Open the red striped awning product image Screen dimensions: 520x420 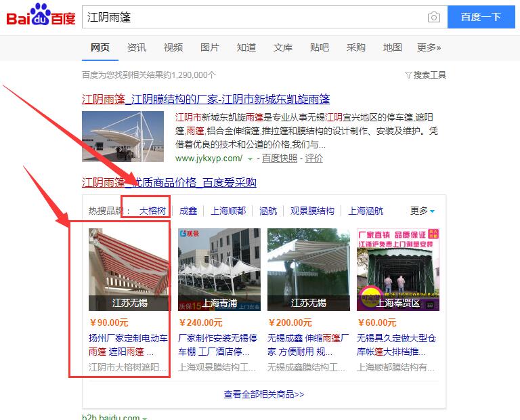point(129,269)
